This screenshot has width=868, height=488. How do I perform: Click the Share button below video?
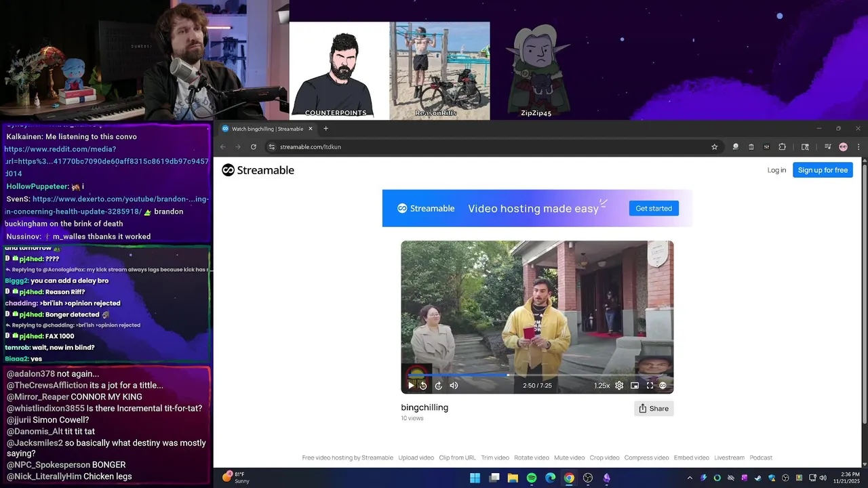[654, 409]
